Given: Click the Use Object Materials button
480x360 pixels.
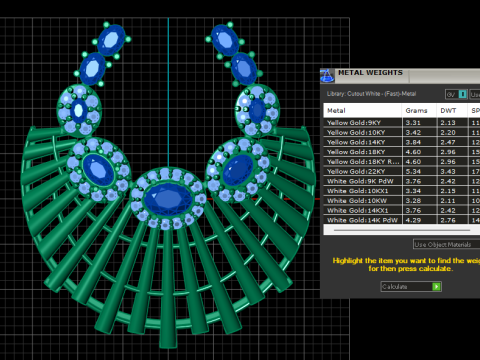Looking at the screenshot, I should tap(446, 244).
